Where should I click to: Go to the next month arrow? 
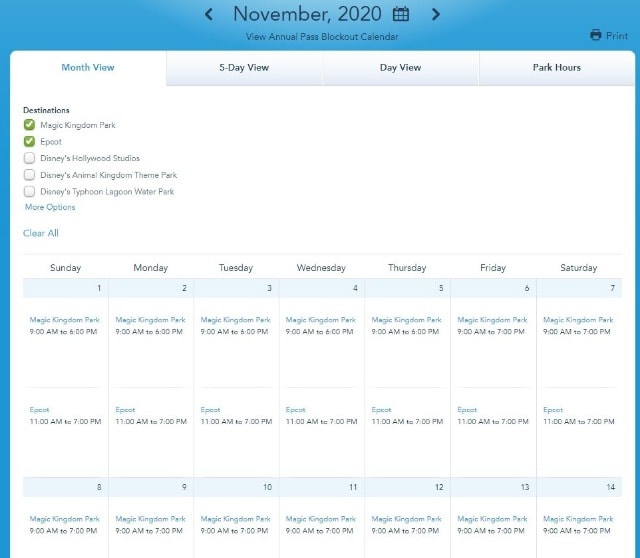(436, 14)
